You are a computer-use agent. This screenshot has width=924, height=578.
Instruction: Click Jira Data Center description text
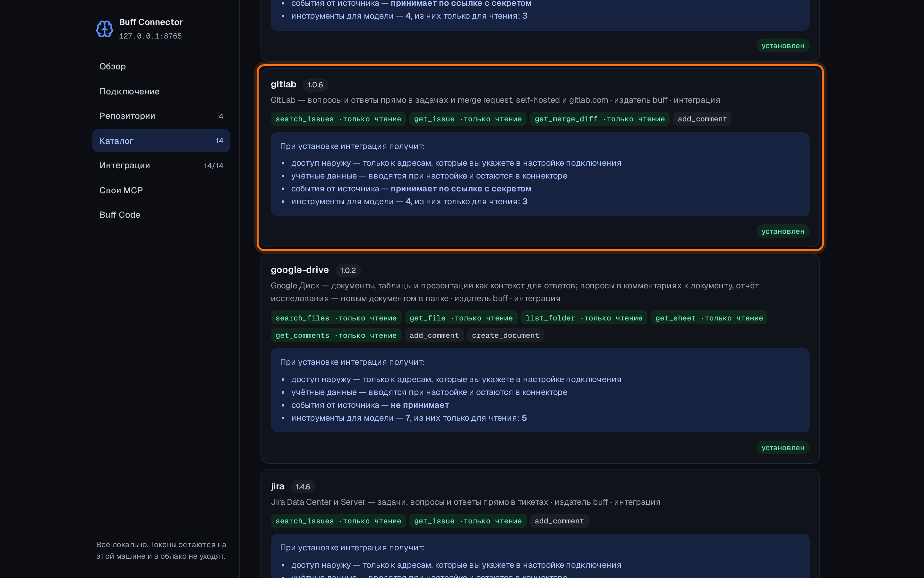466,502
